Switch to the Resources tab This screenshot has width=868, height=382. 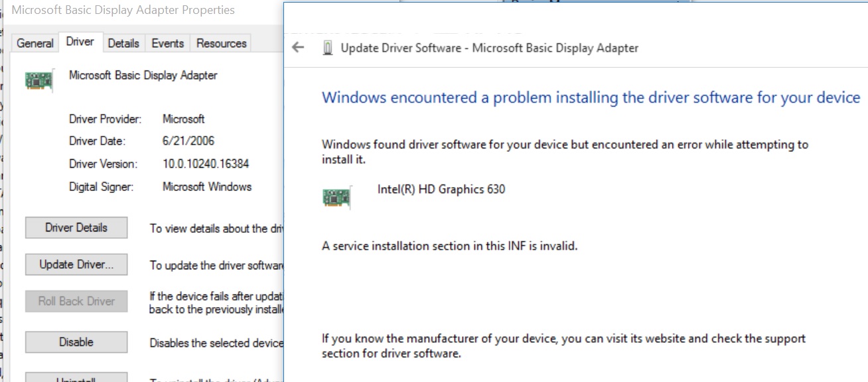(221, 43)
